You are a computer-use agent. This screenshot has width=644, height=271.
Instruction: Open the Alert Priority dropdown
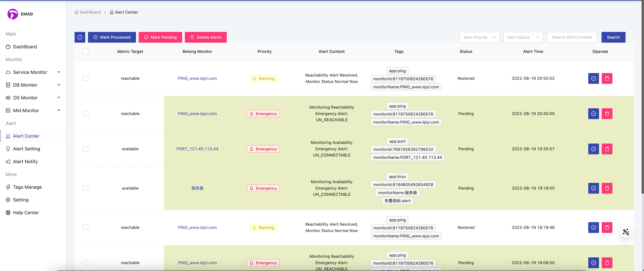click(x=479, y=37)
